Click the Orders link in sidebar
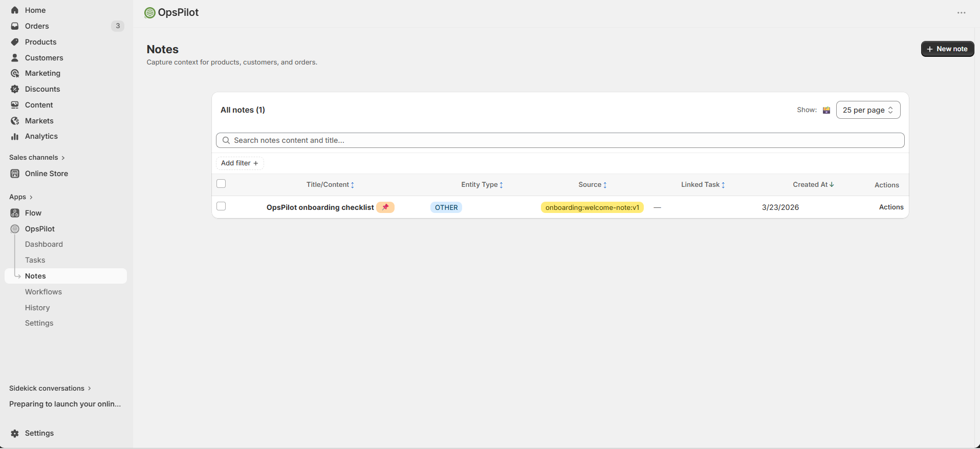This screenshot has width=980, height=449. click(x=37, y=26)
